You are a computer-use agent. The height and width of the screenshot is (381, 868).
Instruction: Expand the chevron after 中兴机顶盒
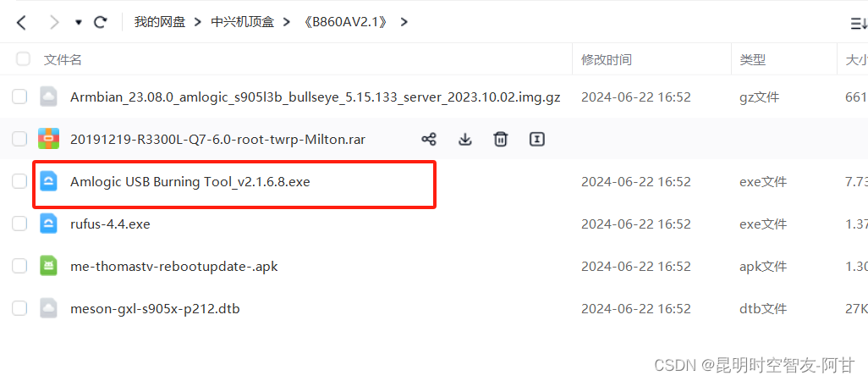click(286, 23)
